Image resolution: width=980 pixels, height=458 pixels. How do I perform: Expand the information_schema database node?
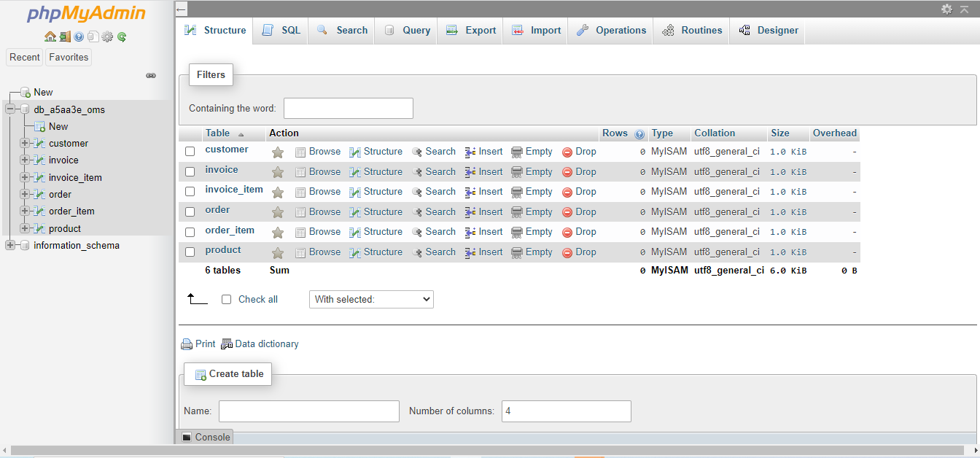click(x=10, y=246)
